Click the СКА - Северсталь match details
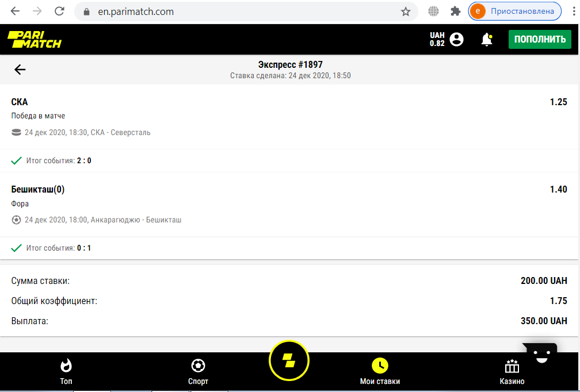Viewport: 580px width, 392px height. click(87, 132)
